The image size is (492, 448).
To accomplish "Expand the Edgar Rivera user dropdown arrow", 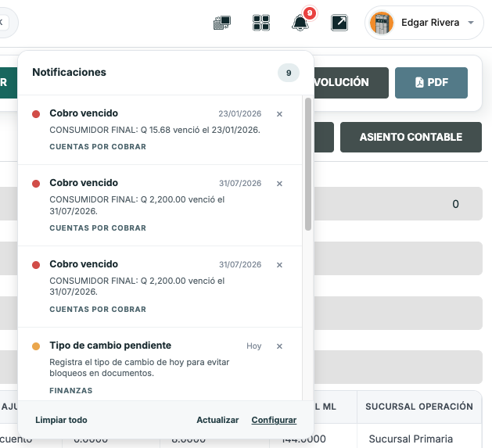I will coord(471,23).
